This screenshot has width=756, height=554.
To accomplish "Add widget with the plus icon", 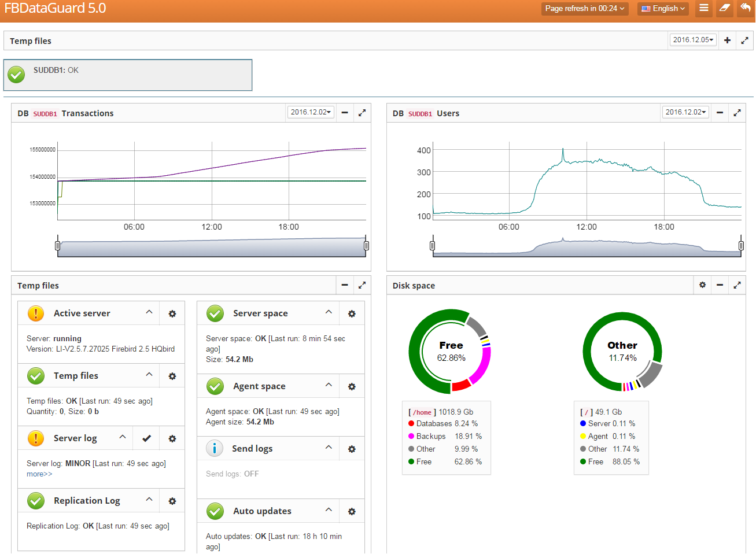I will coord(727,40).
